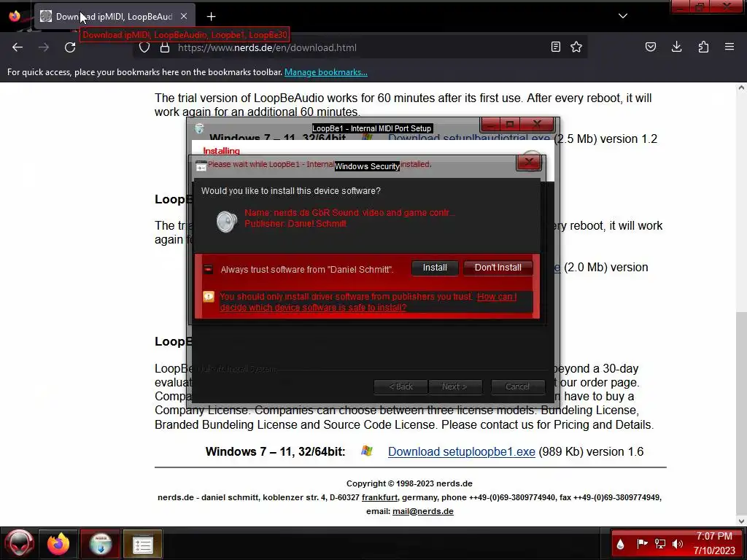This screenshot has width=747, height=560.
Task: Open the alien head Start button
Action: click(x=19, y=544)
